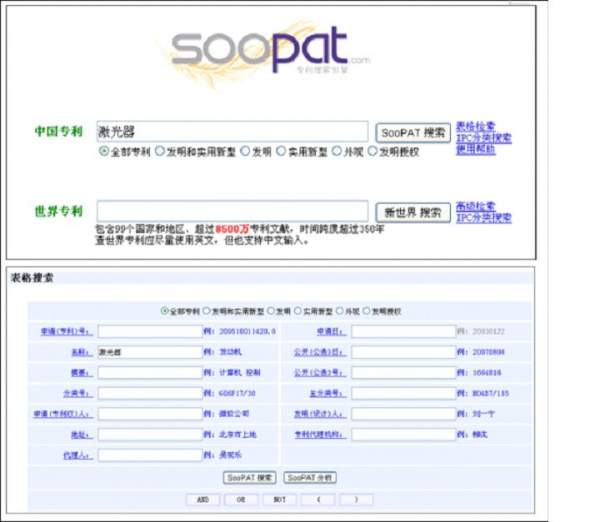Click the 主分类号 label link
This screenshot has width=600, height=522.
click(x=328, y=393)
